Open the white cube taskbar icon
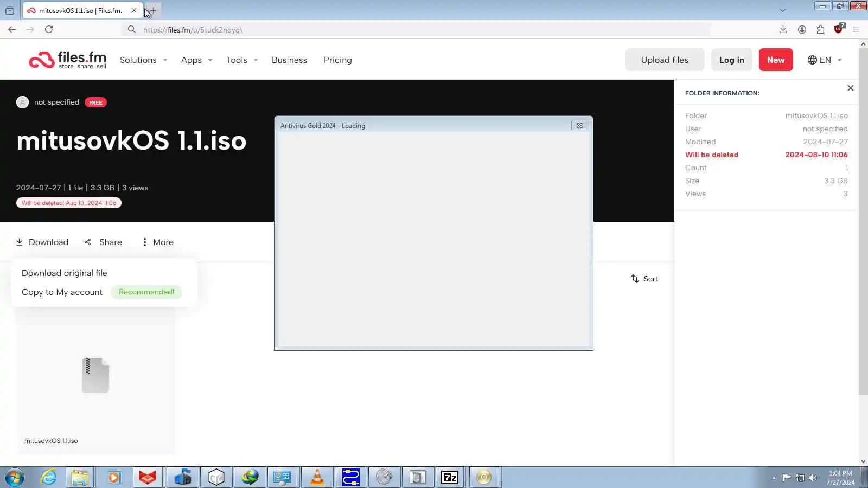Image resolution: width=868 pixels, height=488 pixels. coord(216,477)
